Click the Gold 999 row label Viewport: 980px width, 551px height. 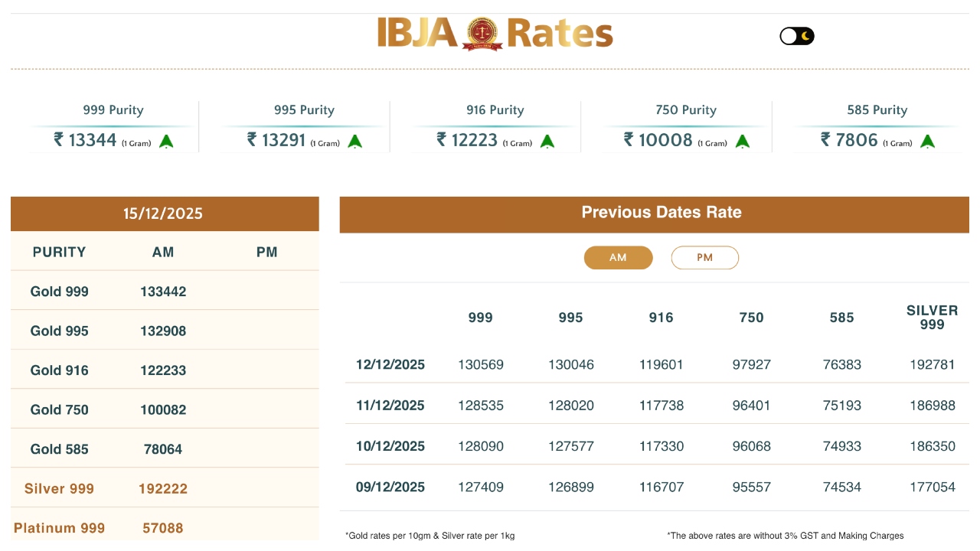click(60, 292)
